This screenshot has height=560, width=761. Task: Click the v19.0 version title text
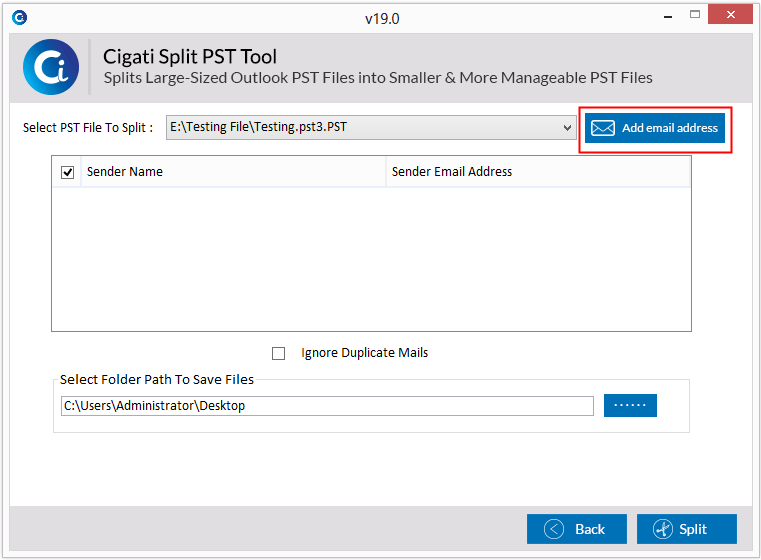point(382,18)
